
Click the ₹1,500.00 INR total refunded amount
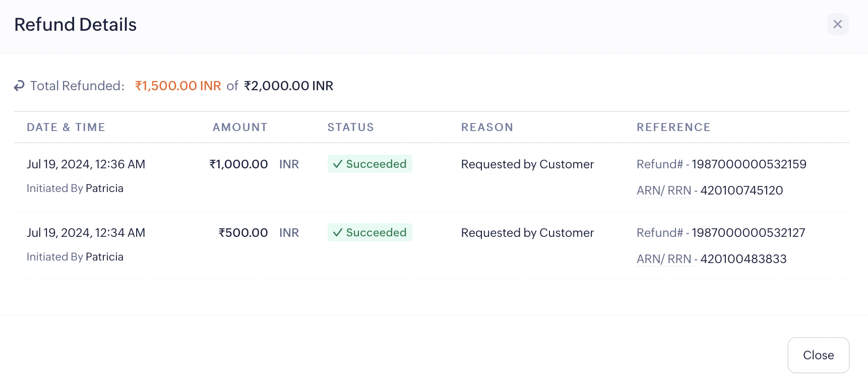point(178,86)
